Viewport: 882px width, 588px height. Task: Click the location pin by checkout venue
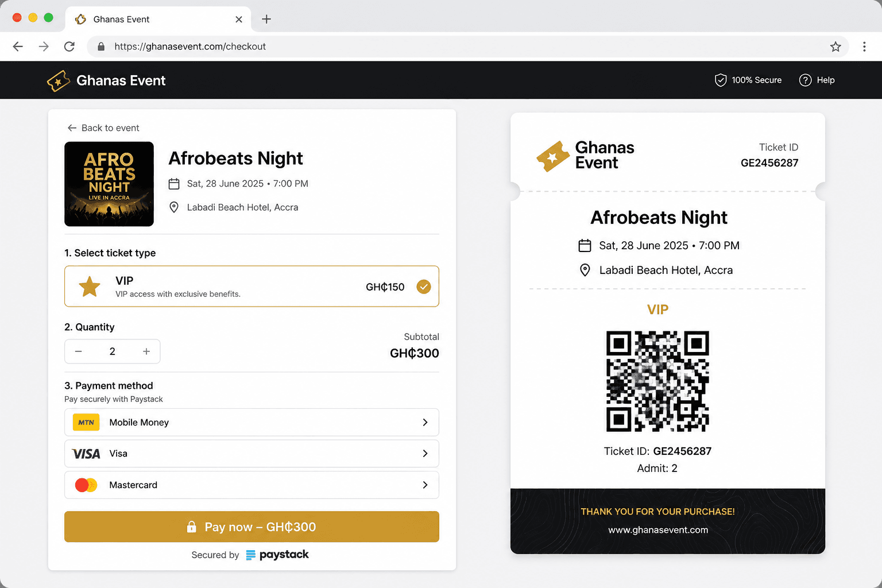(x=174, y=207)
